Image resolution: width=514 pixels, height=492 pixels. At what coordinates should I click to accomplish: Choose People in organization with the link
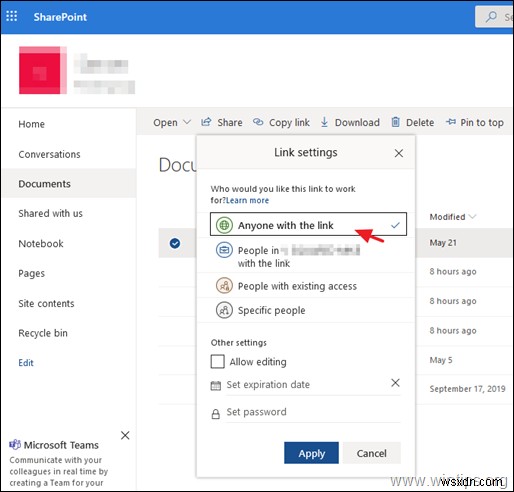[306, 256]
